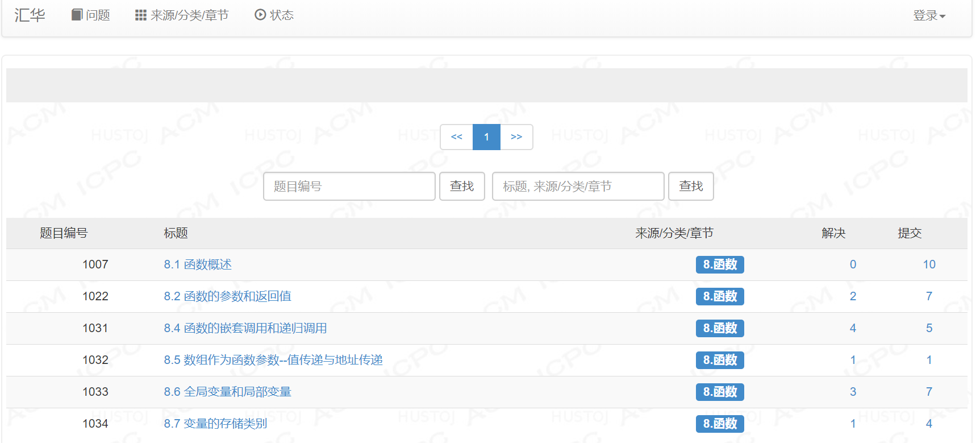This screenshot has height=443, width=980.
Task: Open problem 8.6 全局变量和局部变量
Action: click(x=227, y=392)
